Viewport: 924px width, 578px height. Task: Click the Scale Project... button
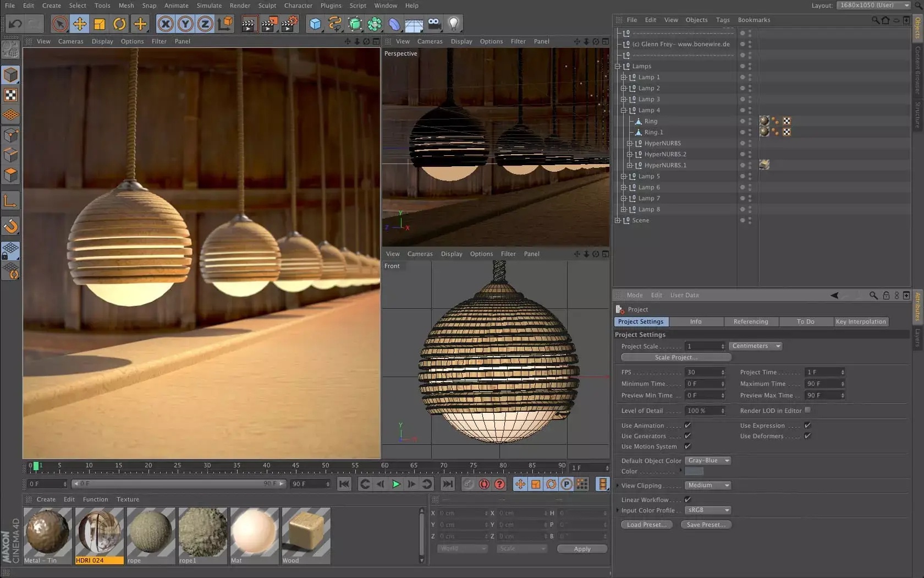pyautogui.click(x=675, y=358)
